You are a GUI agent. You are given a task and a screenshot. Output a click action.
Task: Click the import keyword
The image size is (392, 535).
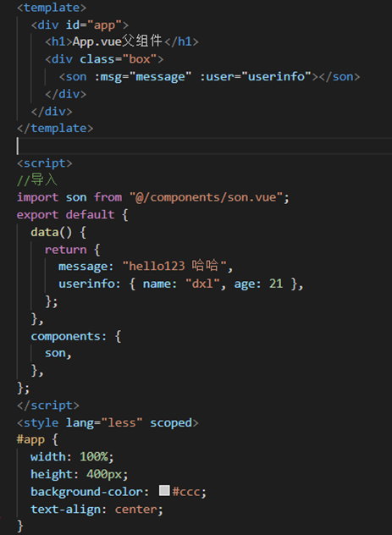pyautogui.click(x=37, y=197)
